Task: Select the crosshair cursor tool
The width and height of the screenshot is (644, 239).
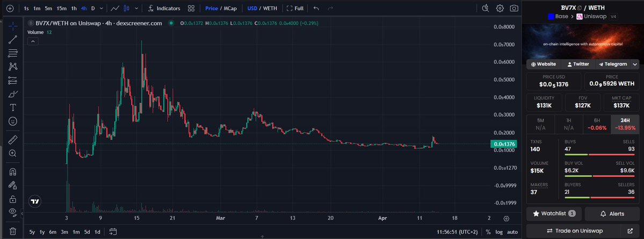Action: click(13, 26)
